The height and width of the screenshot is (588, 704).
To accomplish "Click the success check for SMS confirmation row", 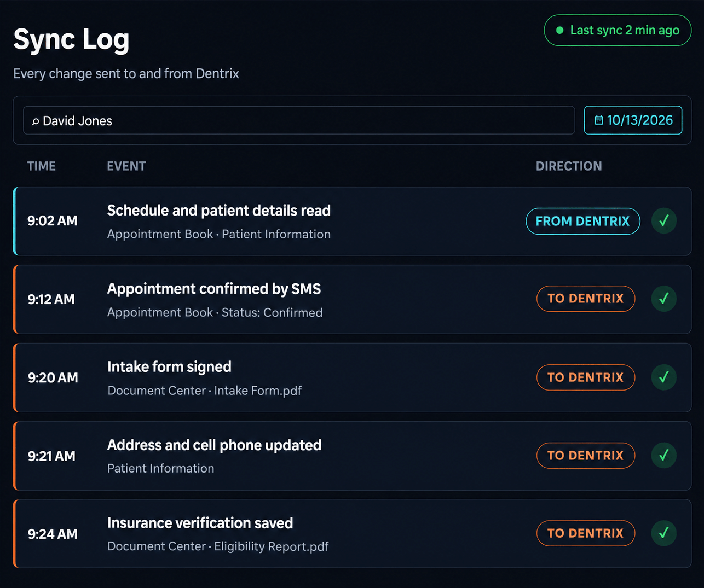I will 664,299.
